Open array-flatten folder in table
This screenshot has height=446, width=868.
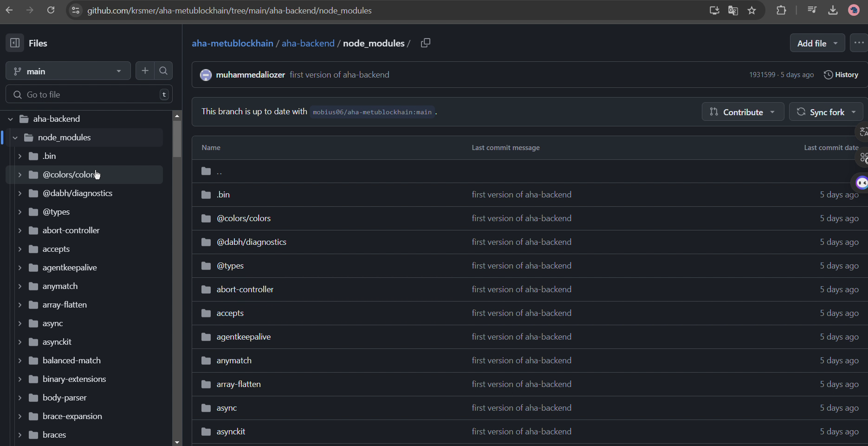click(x=239, y=384)
